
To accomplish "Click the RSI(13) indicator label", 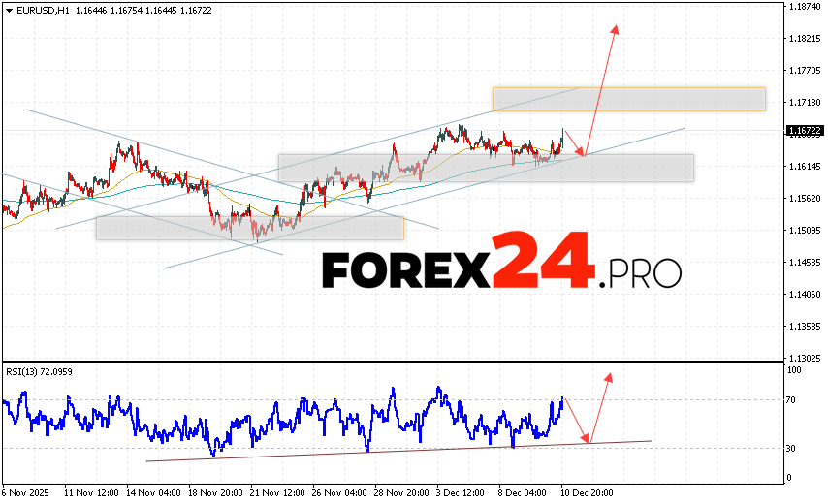I will coord(41,372).
